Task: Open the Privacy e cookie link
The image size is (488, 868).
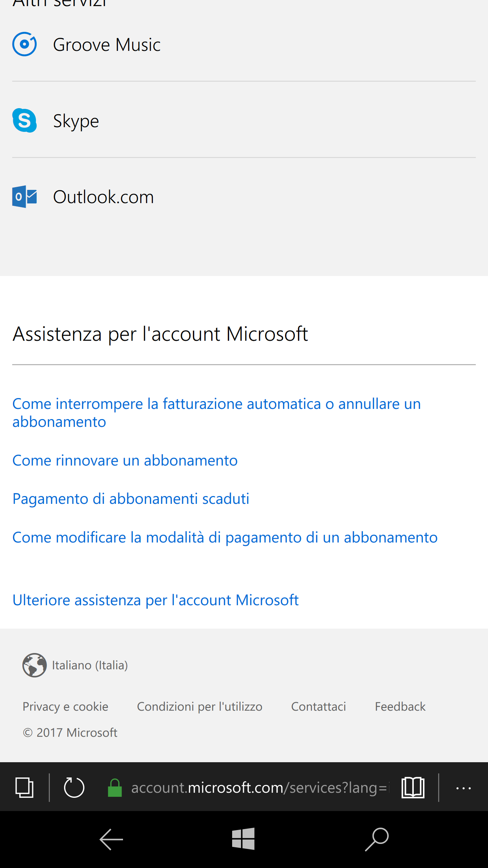Action: pos(65,707)
